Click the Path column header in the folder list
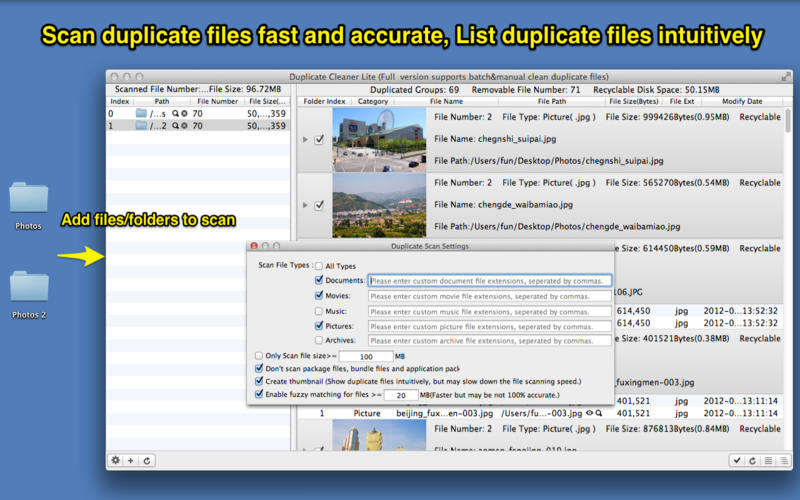 [x=162, y=102]
